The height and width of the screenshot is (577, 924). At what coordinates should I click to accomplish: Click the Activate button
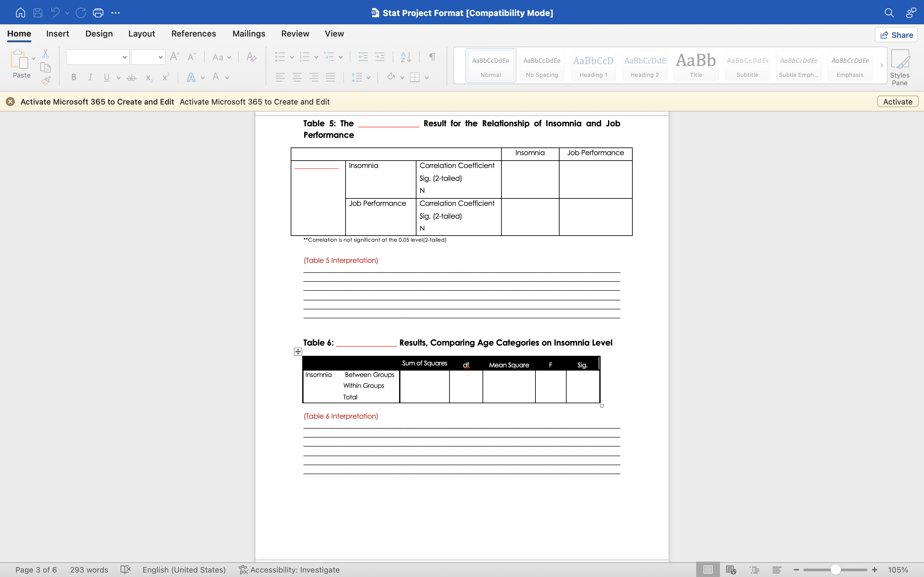(897, 101)
